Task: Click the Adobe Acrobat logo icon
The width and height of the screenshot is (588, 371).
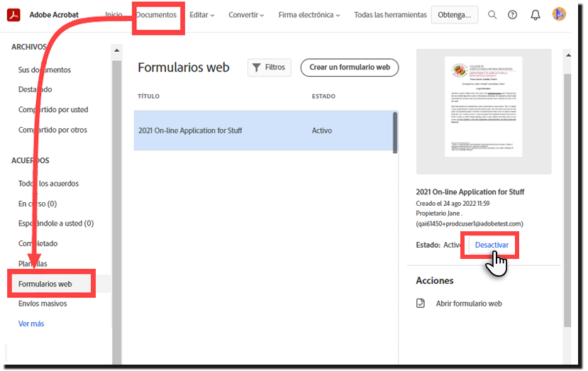Action: coord(13,15)
